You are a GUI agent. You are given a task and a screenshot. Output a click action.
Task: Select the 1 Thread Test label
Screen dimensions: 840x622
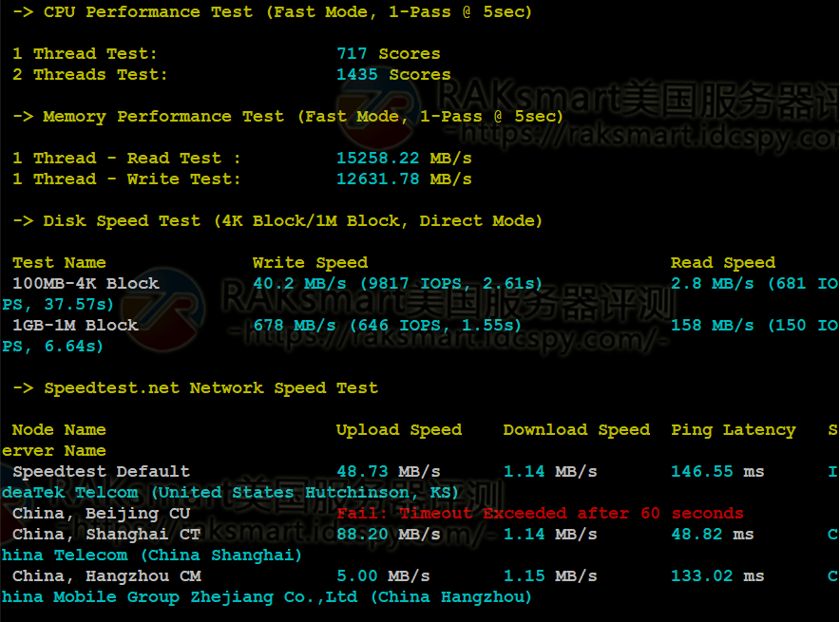click(x=85, y=53)
